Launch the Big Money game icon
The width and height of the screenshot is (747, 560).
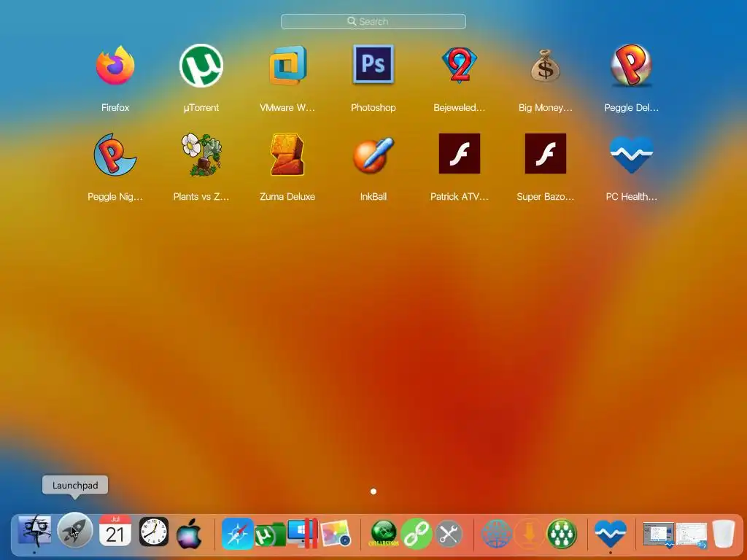[x=546, y=65]
